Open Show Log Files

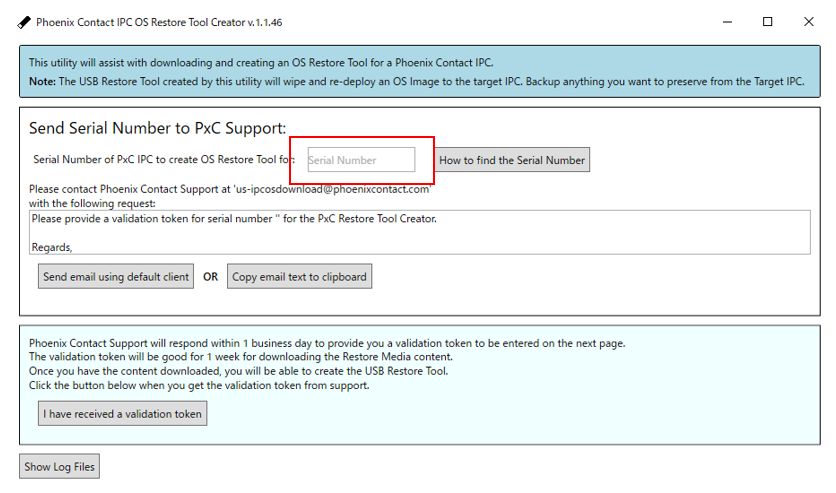pos(59,466)
